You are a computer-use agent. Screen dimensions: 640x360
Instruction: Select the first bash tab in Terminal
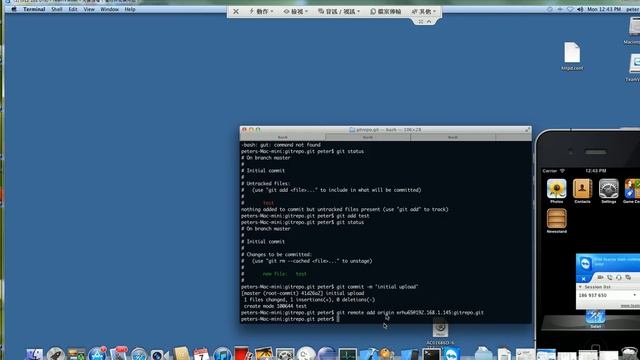[x=282, y=138]
